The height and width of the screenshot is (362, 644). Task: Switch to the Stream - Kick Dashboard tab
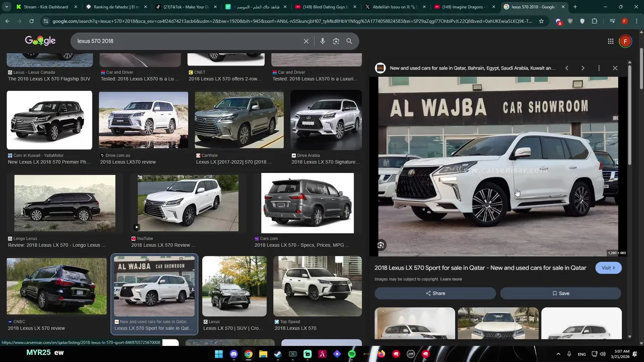click(x=46, y=7)
